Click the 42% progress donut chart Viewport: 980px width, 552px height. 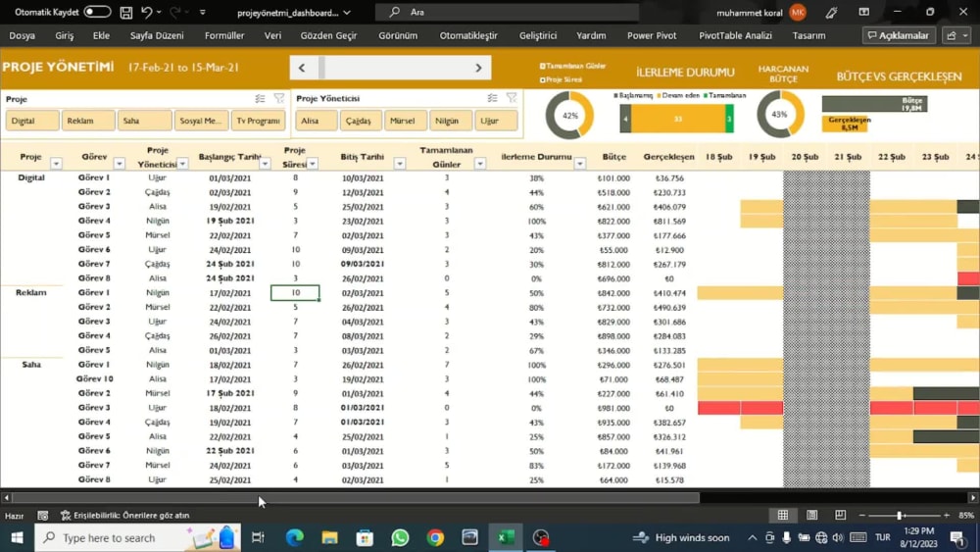point(569,115)
